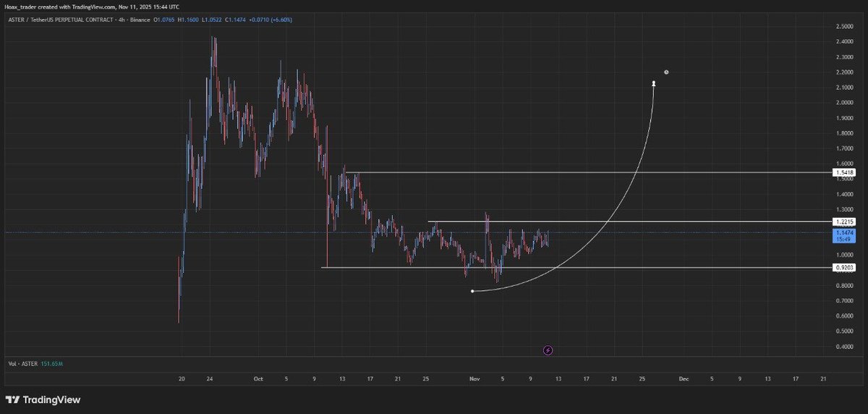Select the 1.2215 horizontal line price label
This screenshot has width=868, height=414.
pyautogui.click(x=844, y=221)
